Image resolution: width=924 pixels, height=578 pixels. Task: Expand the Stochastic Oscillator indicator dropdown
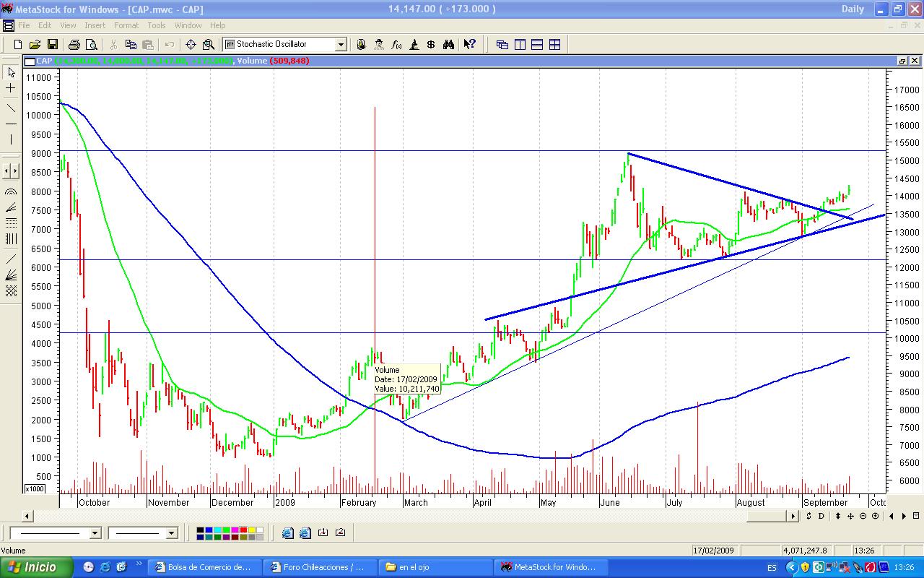[x=341, y=45]
